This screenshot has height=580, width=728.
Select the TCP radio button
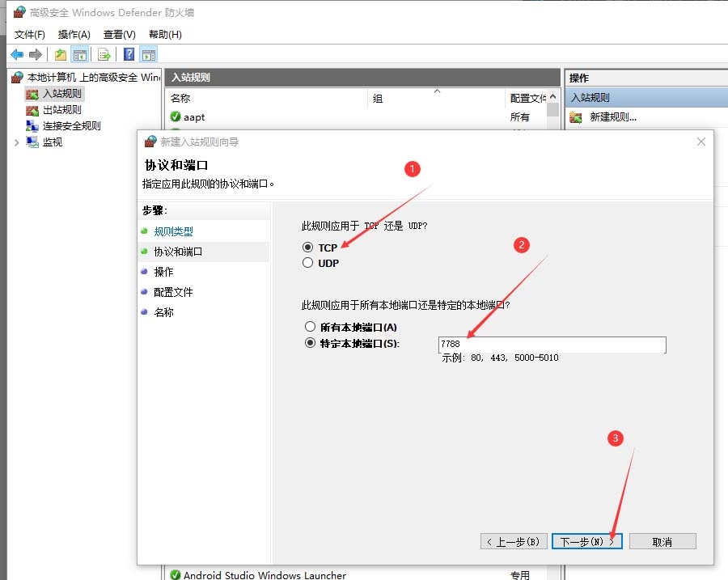[307, 247]
